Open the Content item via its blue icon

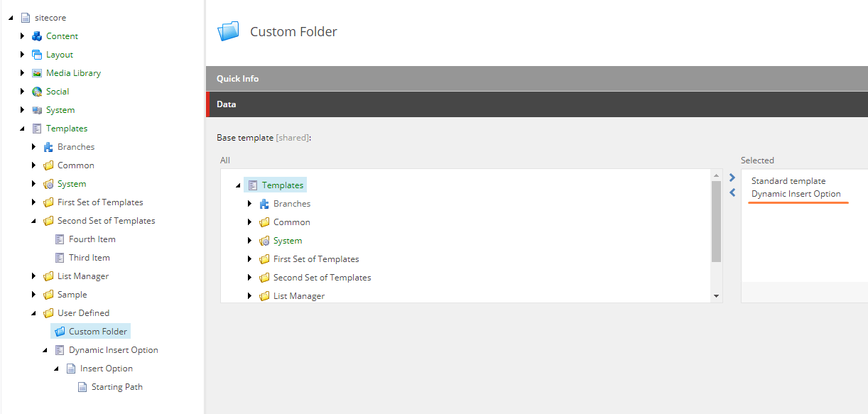(37, 36)
